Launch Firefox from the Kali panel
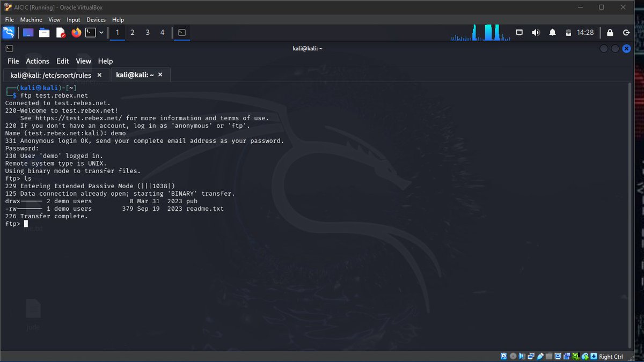The height and width of the screenshot is (362, 644). point(76,33)
